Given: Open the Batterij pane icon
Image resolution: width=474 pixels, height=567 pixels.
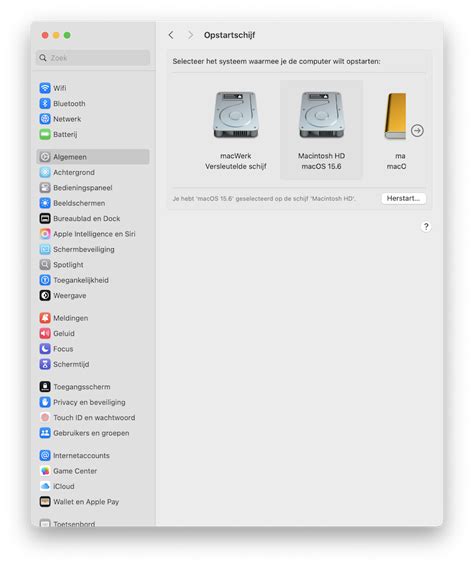Looking at the screenshot, I should pos(45,134).
